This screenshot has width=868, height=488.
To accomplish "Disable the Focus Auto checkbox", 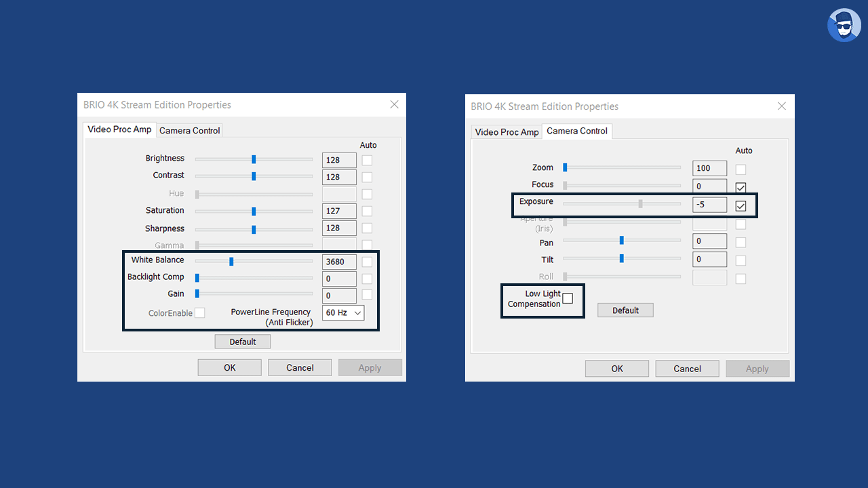I will point(741,188).
